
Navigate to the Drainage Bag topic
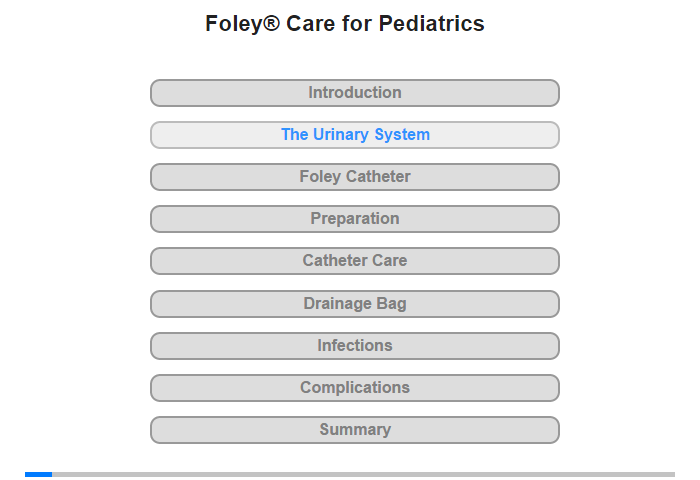pos(354,304)
